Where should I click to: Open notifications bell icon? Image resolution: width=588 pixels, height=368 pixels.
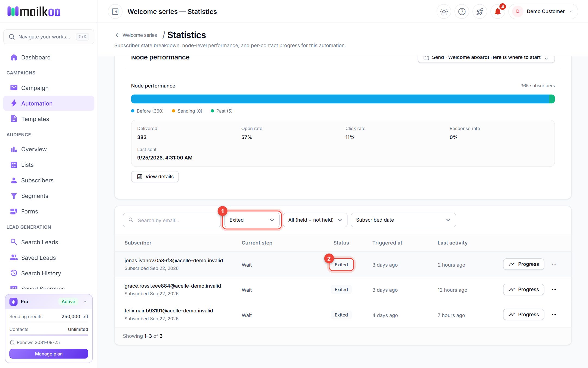(x=498, y=11)
